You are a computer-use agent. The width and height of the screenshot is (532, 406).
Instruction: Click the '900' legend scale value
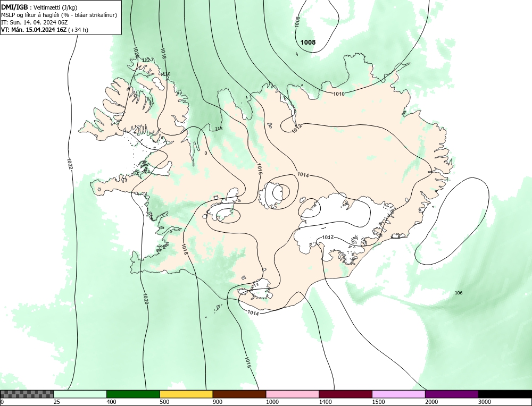click(218, 402)
